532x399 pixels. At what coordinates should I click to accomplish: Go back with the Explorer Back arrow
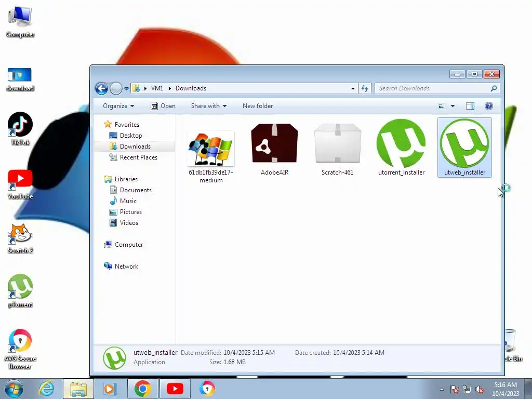(101, 88)
